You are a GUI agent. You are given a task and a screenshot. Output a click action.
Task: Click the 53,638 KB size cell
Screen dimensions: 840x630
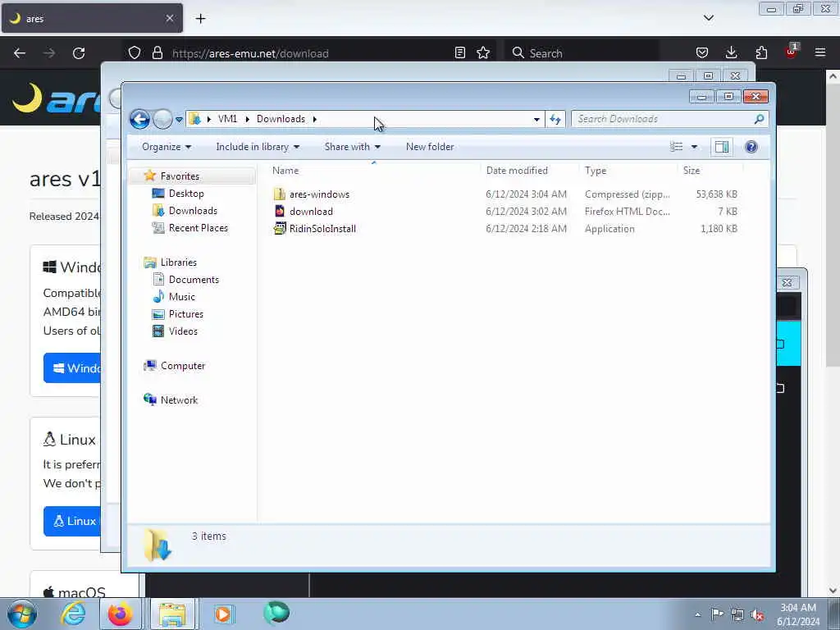pos(716,194)
